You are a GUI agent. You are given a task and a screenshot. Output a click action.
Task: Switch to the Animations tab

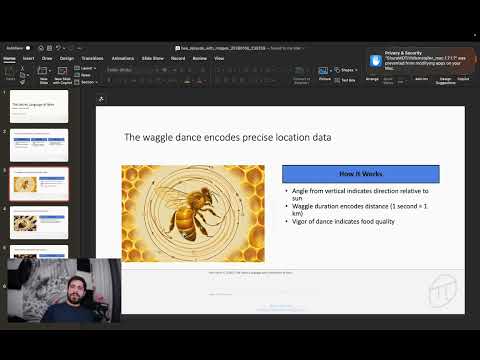click(123, 58)
